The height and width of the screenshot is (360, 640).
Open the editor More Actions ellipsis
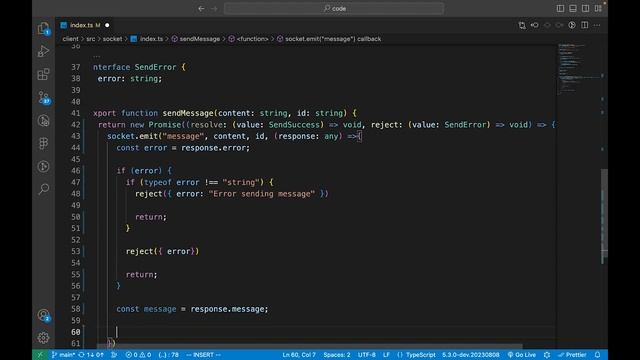pos(597,25)
